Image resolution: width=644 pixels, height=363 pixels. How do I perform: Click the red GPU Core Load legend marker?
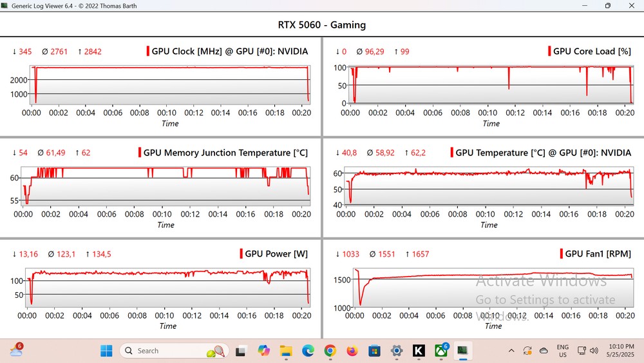coord(549,52)
